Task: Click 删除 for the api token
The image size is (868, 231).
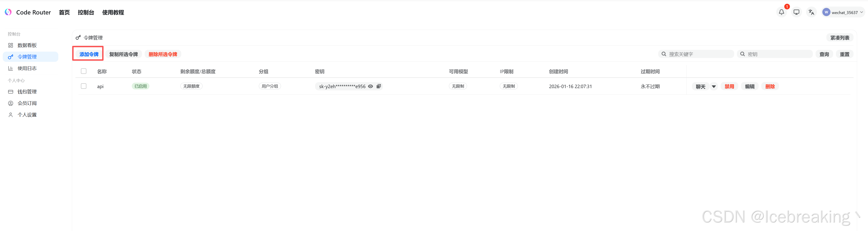Action: point(770,87)
